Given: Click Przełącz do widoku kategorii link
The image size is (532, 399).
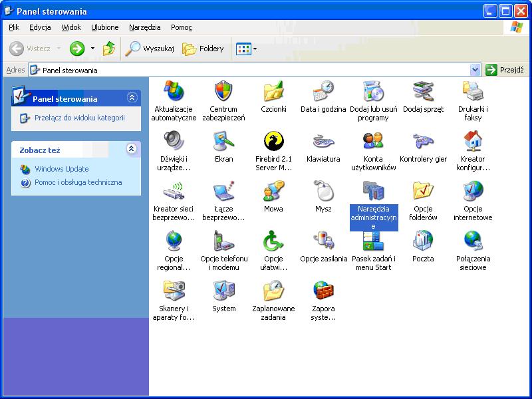Looking at the screenshot, I should [79, 118].
